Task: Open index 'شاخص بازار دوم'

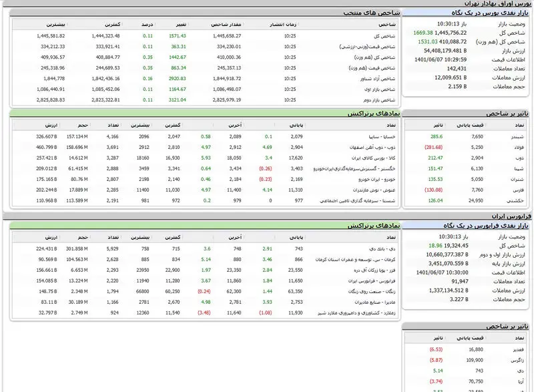Action: pyautogui.click(x=379, y=100)
